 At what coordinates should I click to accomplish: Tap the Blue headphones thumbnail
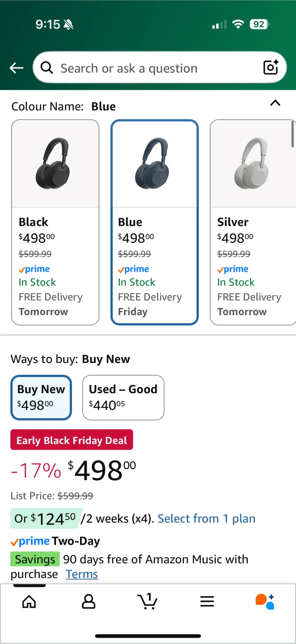(154, 163)
